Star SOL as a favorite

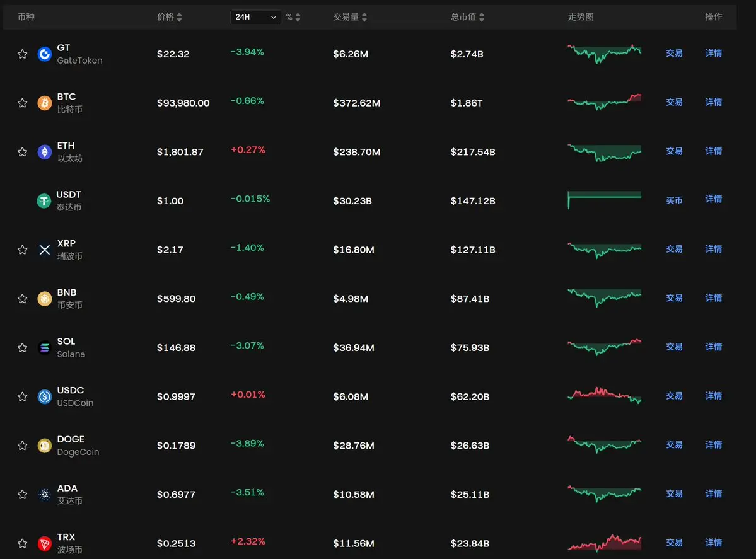pyautogui.click(x=22, y=347)
